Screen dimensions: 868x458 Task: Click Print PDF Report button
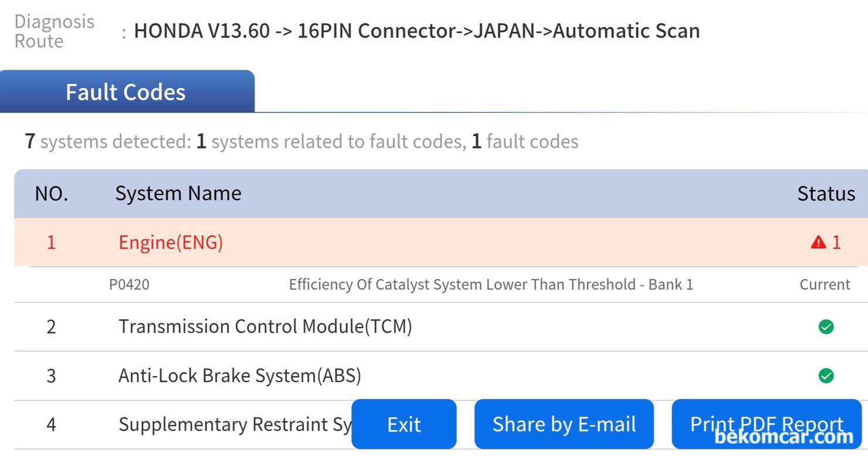click(766, 424)
